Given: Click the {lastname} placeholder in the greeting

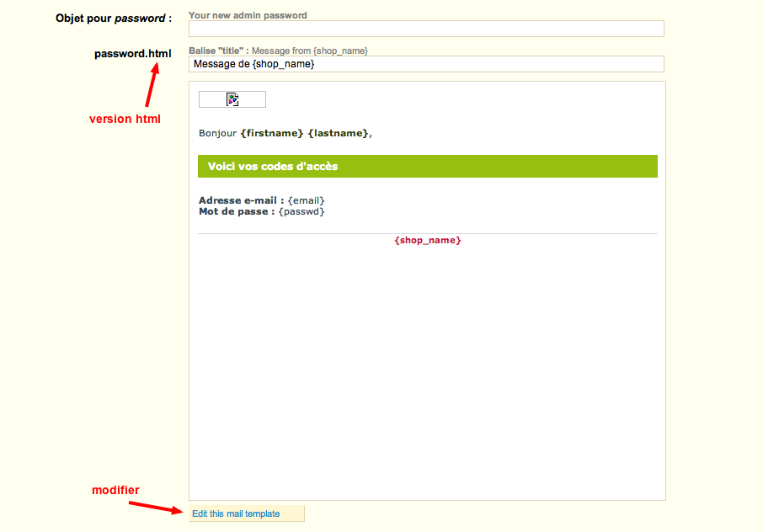Looking at the screenshot, I should 338,133.
